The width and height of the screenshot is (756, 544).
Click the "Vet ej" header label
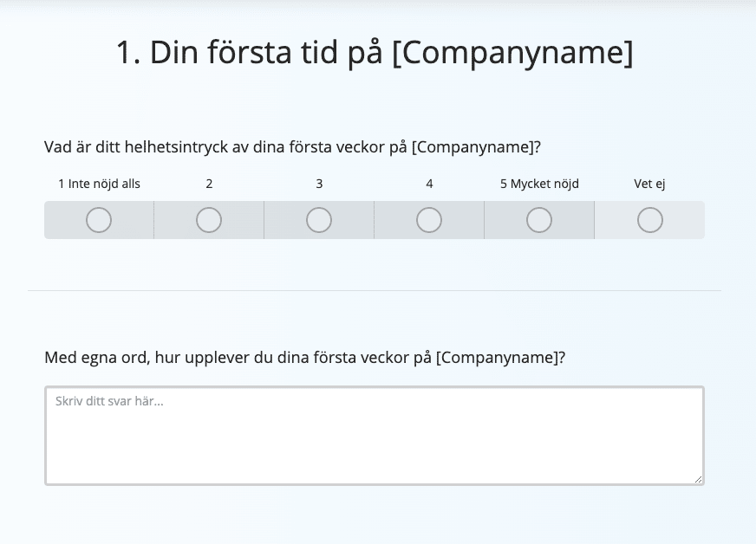tap(649, 184)
